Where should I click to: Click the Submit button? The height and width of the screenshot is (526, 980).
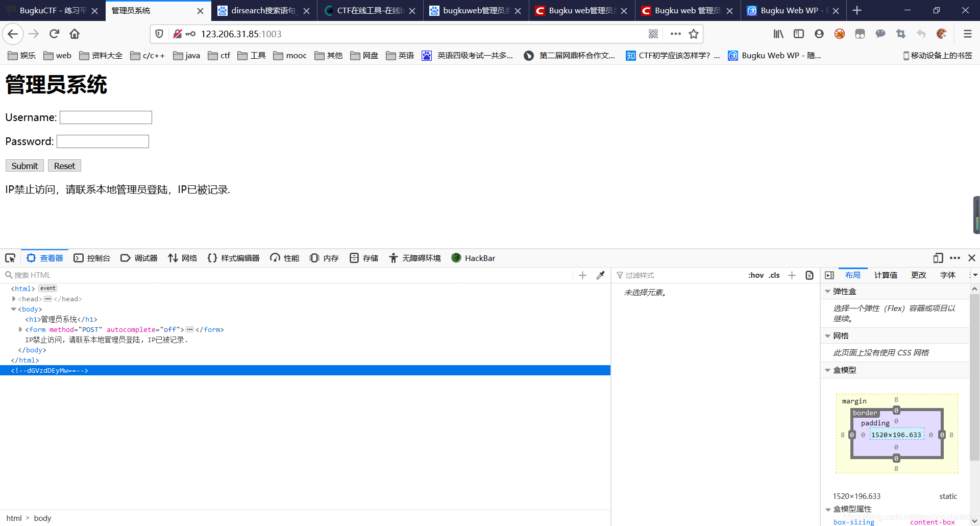pos(24,166)
